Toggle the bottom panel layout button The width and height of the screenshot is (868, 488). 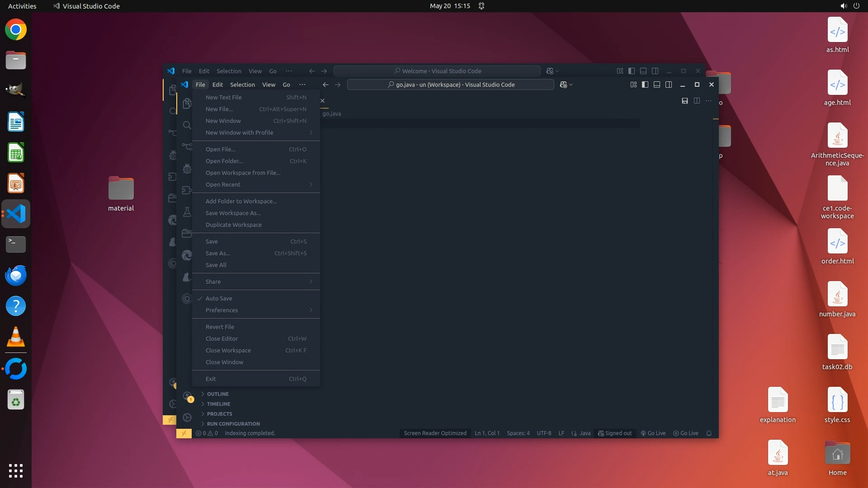coord(657,84)
